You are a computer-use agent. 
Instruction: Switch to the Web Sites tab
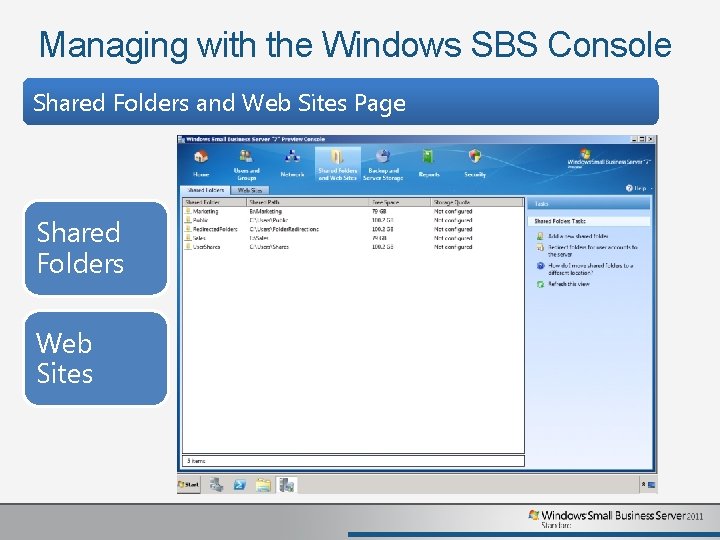point(250,190)
